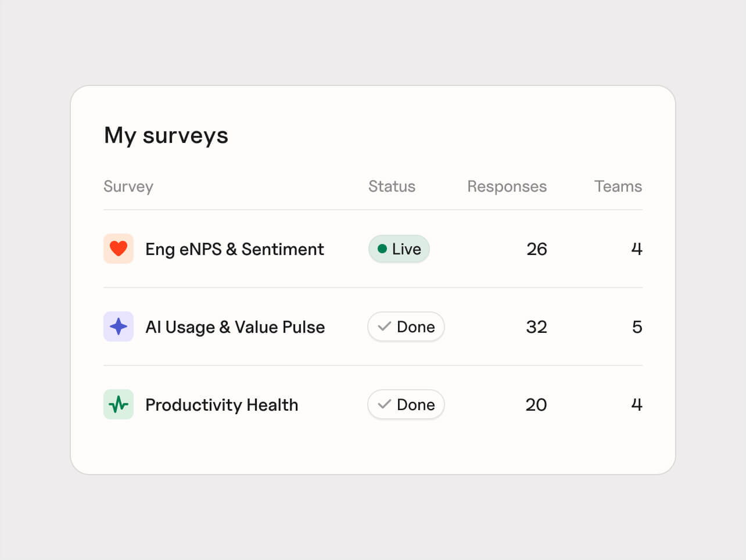Sort by the Teams column header
Viewport: 746px width, 560px height.
(x=618, y=186)
